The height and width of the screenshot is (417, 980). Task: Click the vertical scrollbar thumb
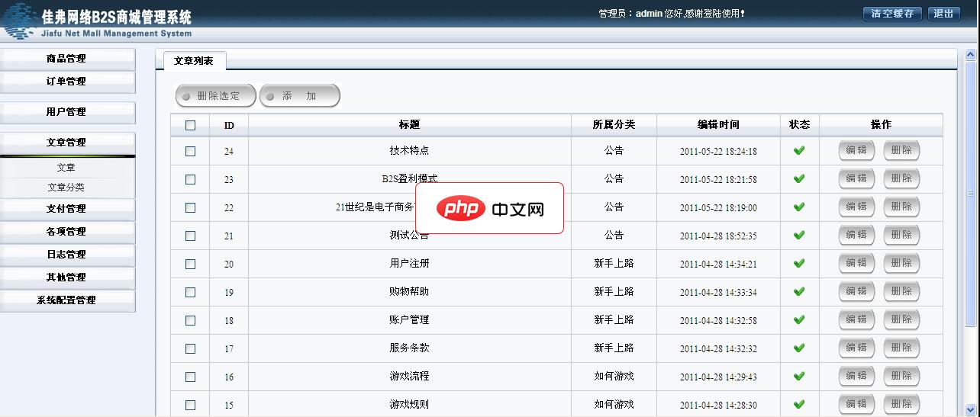(x=971, y=195)
